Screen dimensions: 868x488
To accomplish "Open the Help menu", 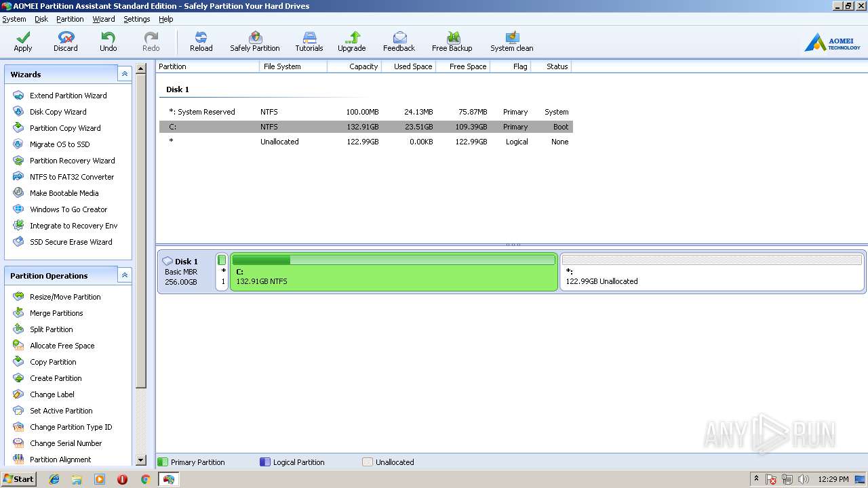I will pos(166,19).
